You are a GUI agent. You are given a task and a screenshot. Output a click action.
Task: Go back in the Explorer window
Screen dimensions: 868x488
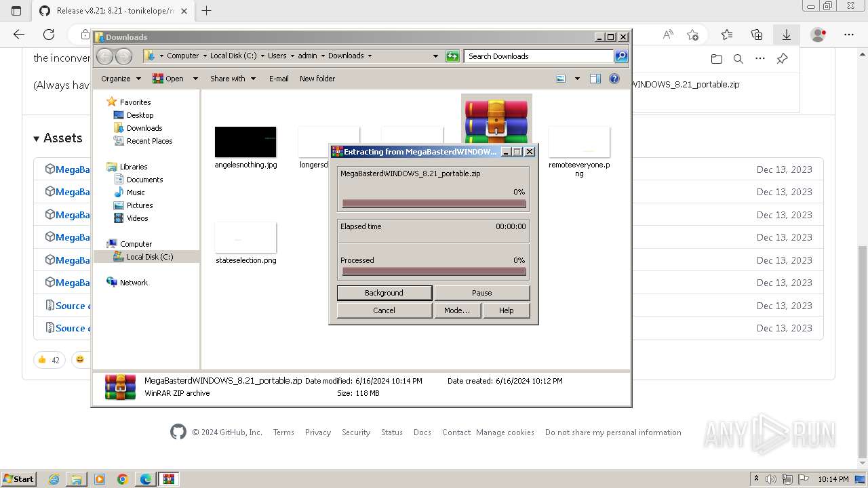(104, 56)
